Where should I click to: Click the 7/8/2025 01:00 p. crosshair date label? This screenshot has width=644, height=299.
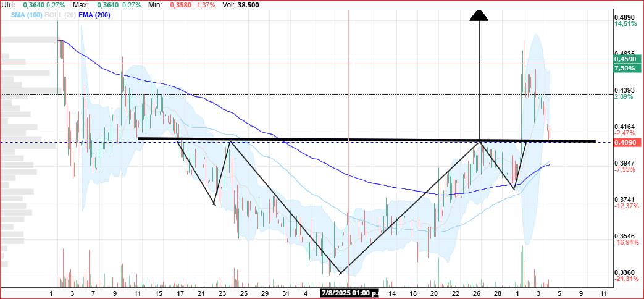[x=349, y=293]
